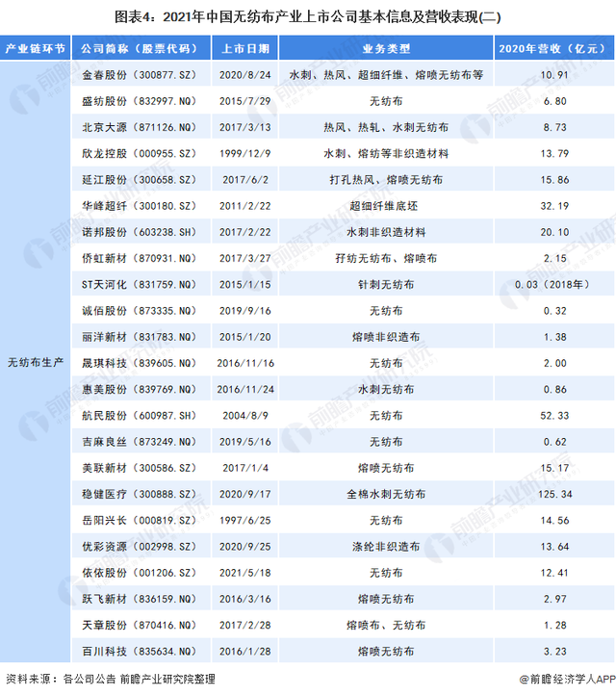The width and height of the screenshot is (616, 696).
Task: Click business type 热风、热轧、水刺无纺布
Action: [386, 127]
